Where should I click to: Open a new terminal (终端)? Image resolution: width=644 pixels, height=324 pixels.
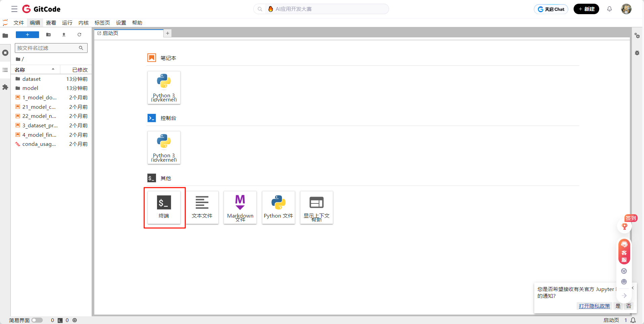[x=164, y=207]
